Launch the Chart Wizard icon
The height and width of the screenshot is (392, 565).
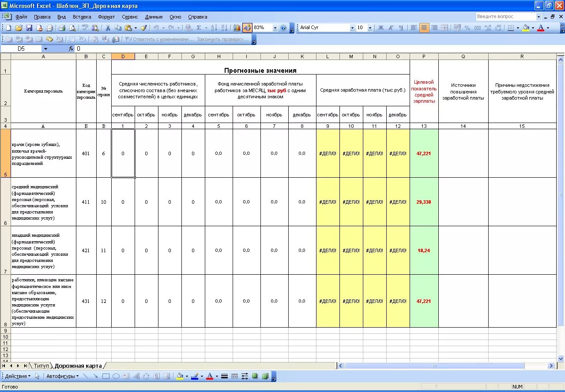[x=237, y=28]
